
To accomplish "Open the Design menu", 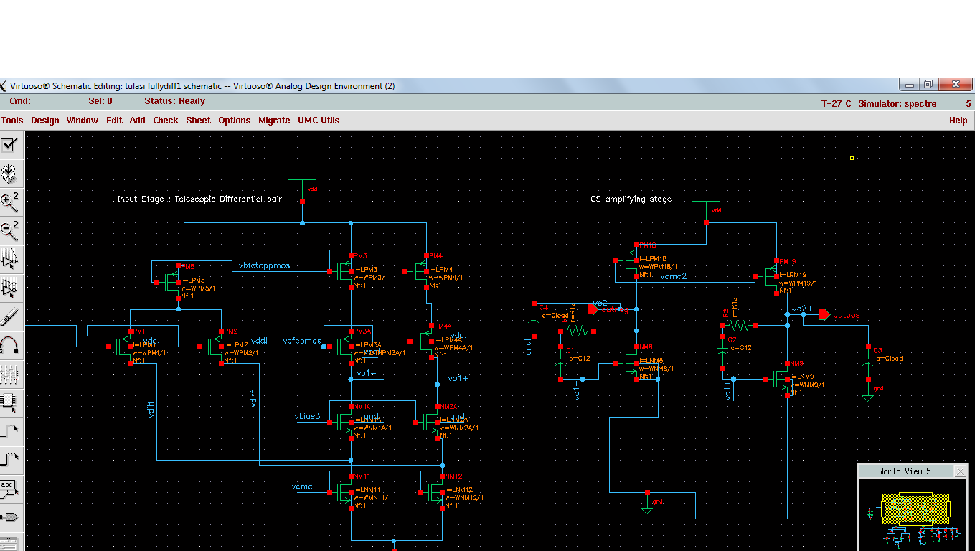I will click(x=44, y=121).
